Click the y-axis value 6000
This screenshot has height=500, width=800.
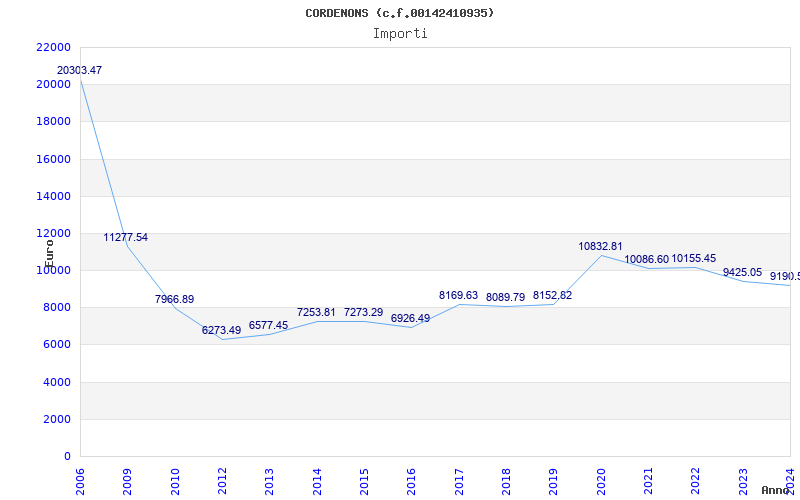coord(56,344)
